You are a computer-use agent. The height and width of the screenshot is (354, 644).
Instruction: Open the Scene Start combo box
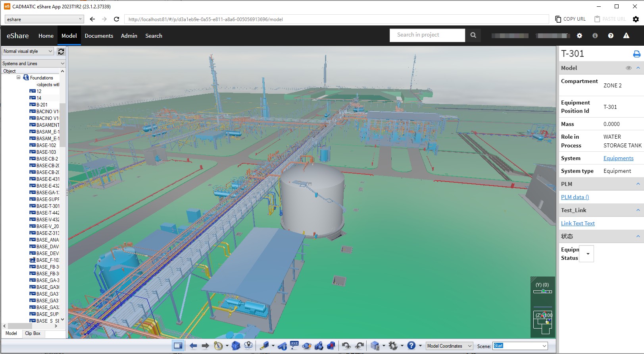pos(520,346)
